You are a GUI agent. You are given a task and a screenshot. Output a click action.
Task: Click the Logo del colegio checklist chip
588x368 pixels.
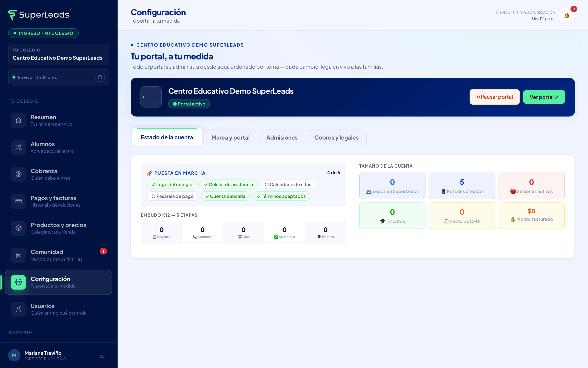[172, 185]
